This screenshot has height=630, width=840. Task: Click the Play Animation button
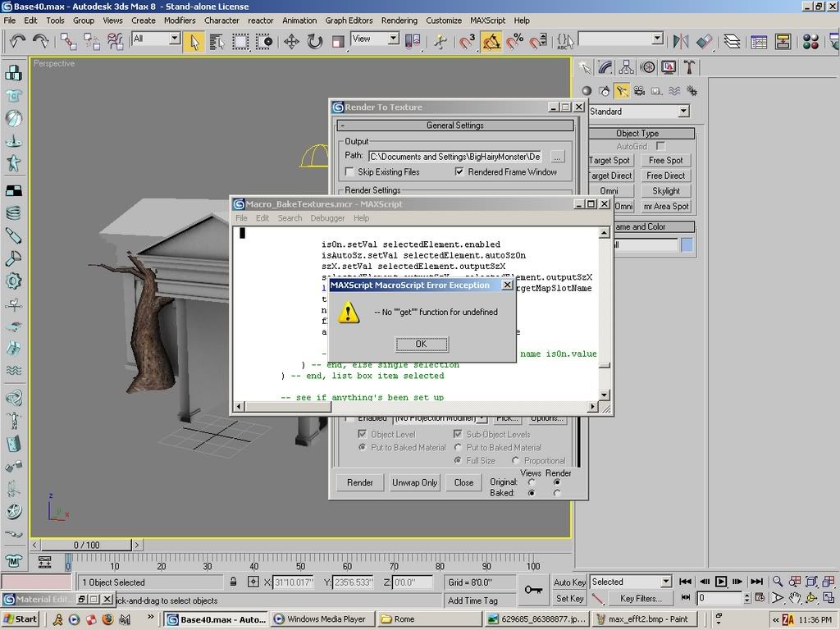[x=721, y=582]
